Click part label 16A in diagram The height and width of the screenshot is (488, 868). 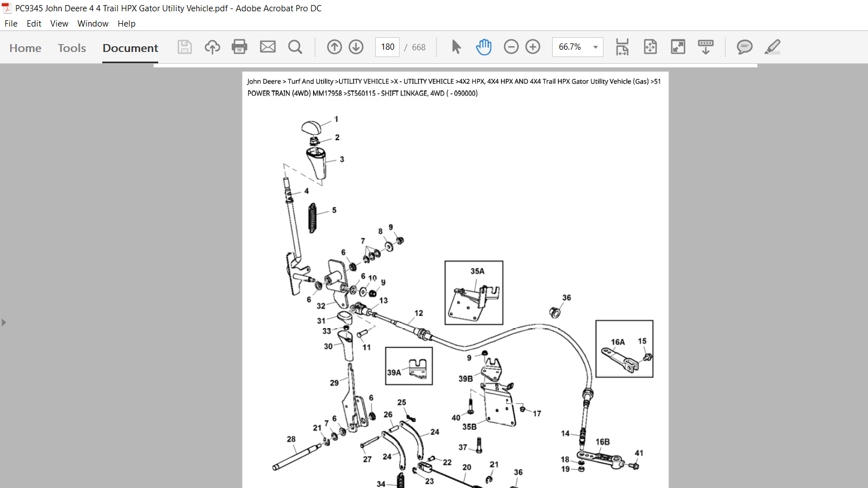pyautogui.click(x=618, y=342)
